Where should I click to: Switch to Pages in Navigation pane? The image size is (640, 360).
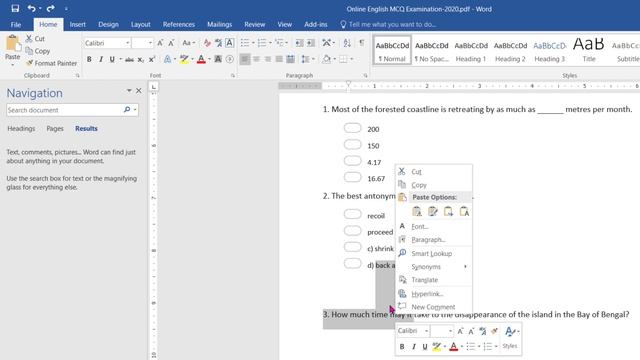click(x=55, y=129)
